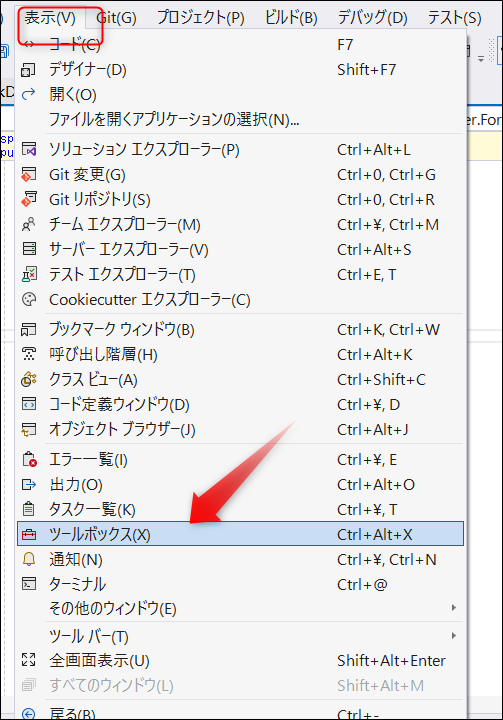Click the ターミナル terminal icon
The height and width of the screenshot is (720, 503).
click(x=28, y=585)
